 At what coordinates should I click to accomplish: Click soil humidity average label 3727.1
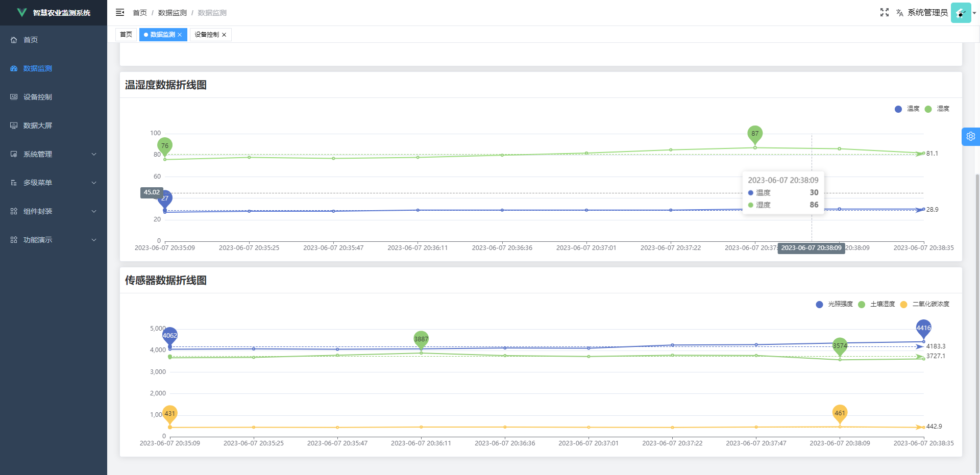point(936,356)
